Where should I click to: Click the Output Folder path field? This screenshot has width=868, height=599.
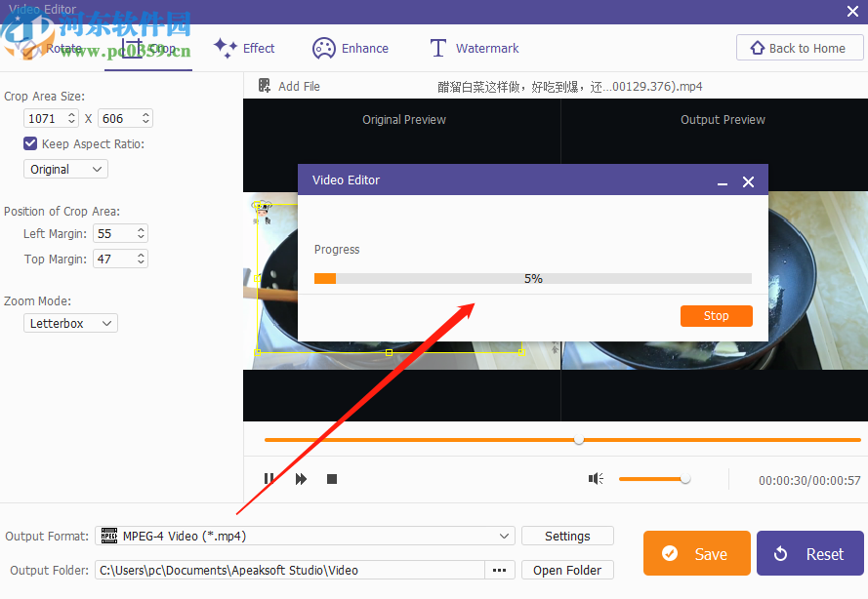coord(290,571)
